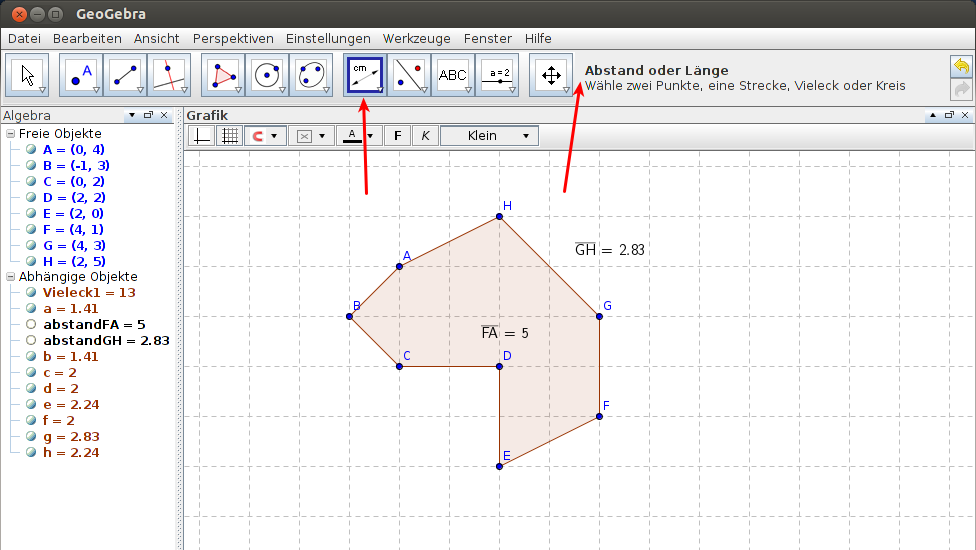Image resolution: width=976 pixels, height=550 pixels.
Task: Hide Vieleck1 using its visibility bullet
Action: pos(31,293)
